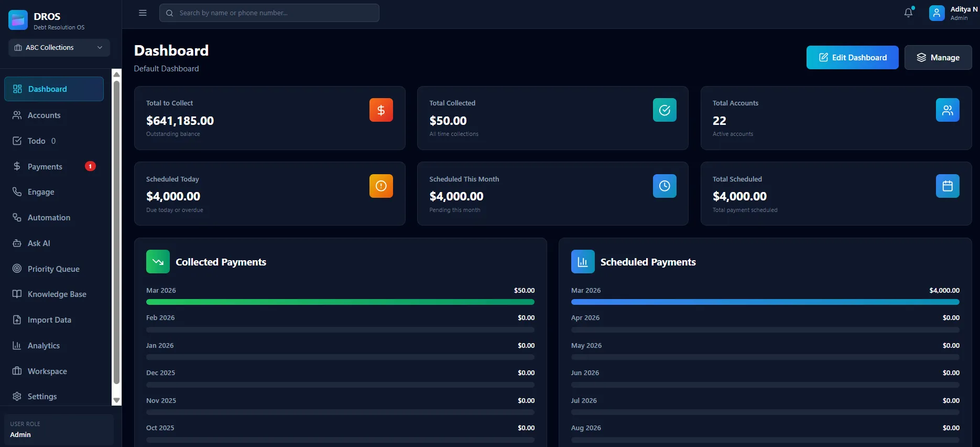Open the Engage section

[x=54, y=192]
